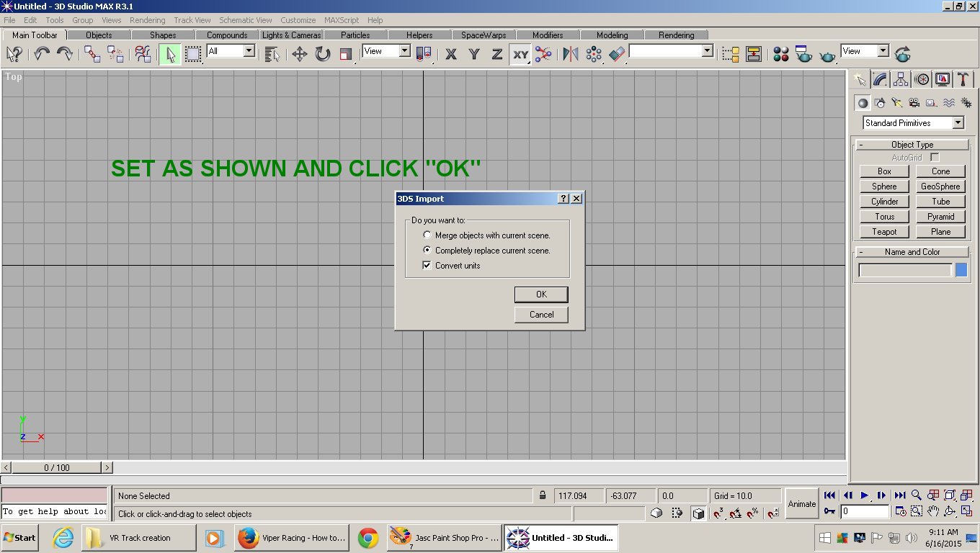This screenshot has height=553, width=980.
Task: Click the Play Animation button
Action: (x=865, y=495)
